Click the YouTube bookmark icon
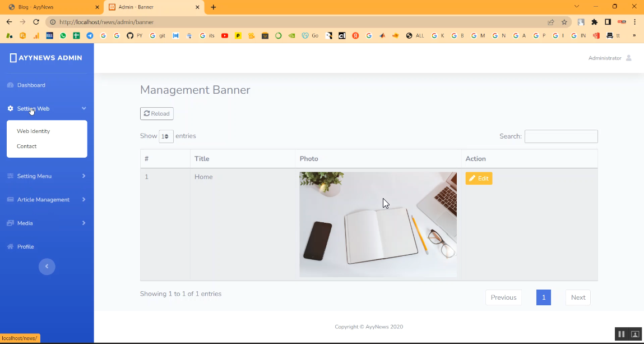Image resolution: width=644 pixels, height=344 pixels. pyautogui.click(x=225, y=35)
